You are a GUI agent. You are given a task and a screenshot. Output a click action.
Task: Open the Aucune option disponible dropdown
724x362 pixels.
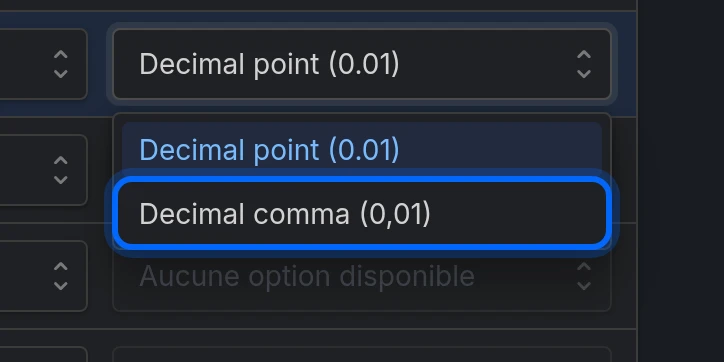tap(362, 276)
